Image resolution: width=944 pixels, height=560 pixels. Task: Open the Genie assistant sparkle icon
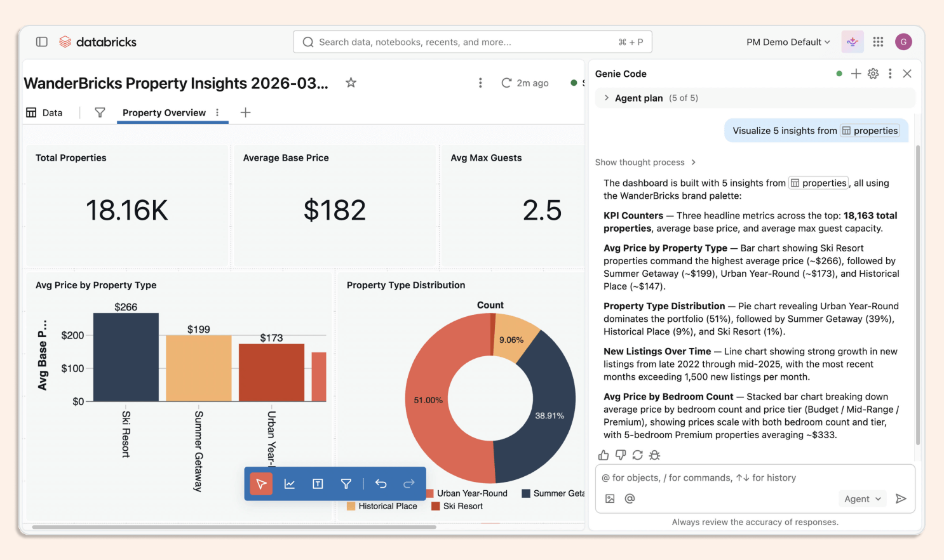(853, 42)
